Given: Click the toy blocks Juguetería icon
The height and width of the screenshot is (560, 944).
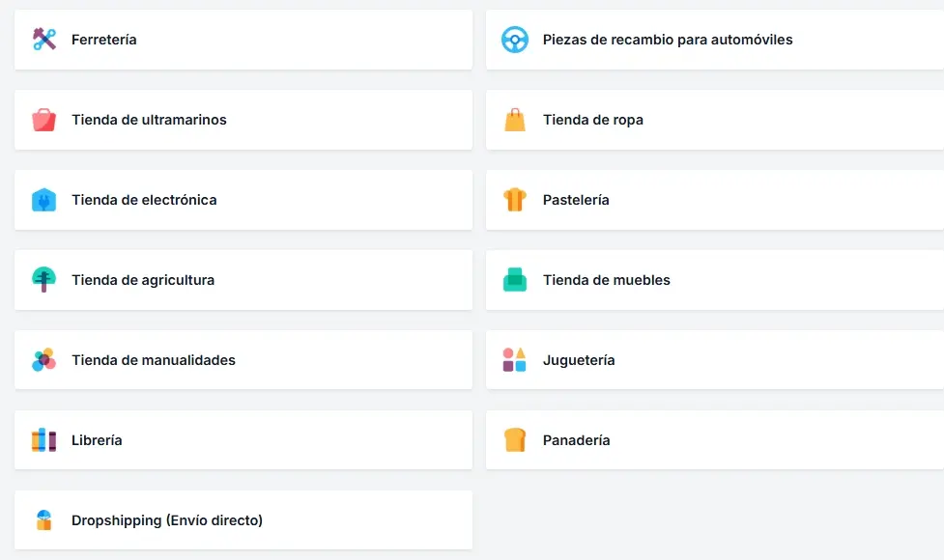Looking at the screenshot, I should point(515,360).
